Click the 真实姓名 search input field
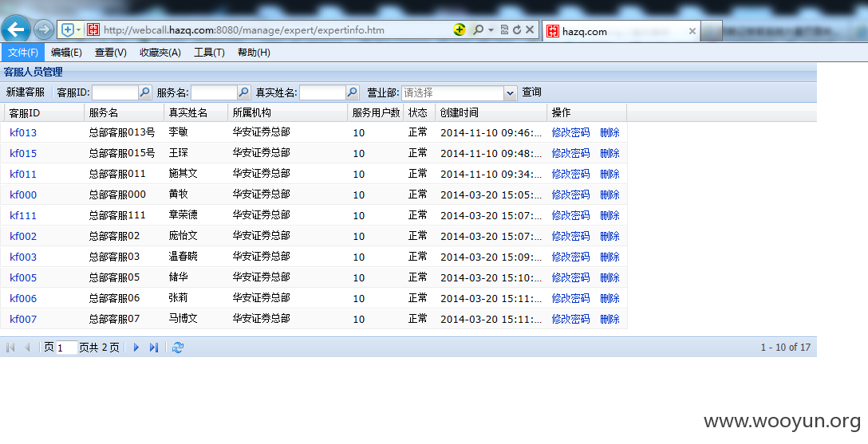Viewport: 868px width, 444px height. coord(322,92)
